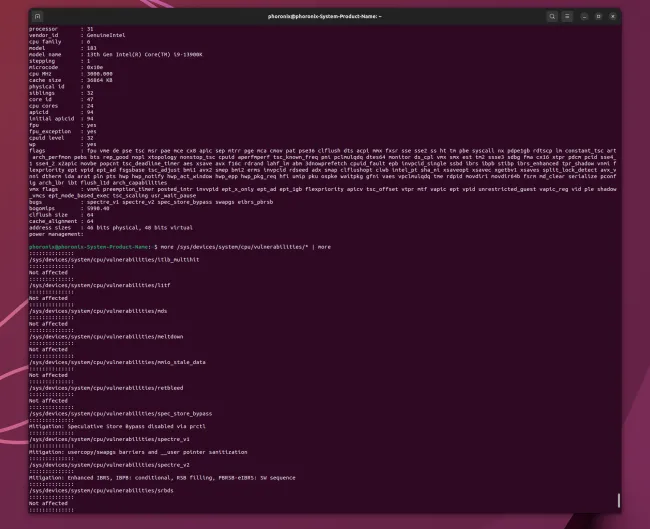Click 'Speculative Store Bypass disabled via prctl' line
650x529 pixels.
tap(117, 426)
